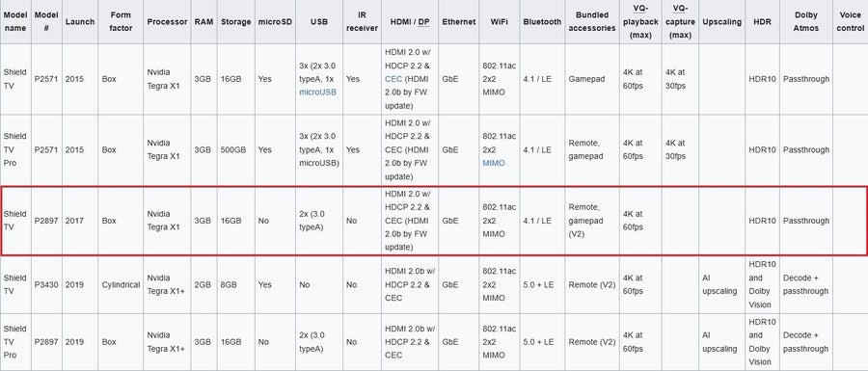
Task: Open the blue MIMO link
Action: click(494, 163)
